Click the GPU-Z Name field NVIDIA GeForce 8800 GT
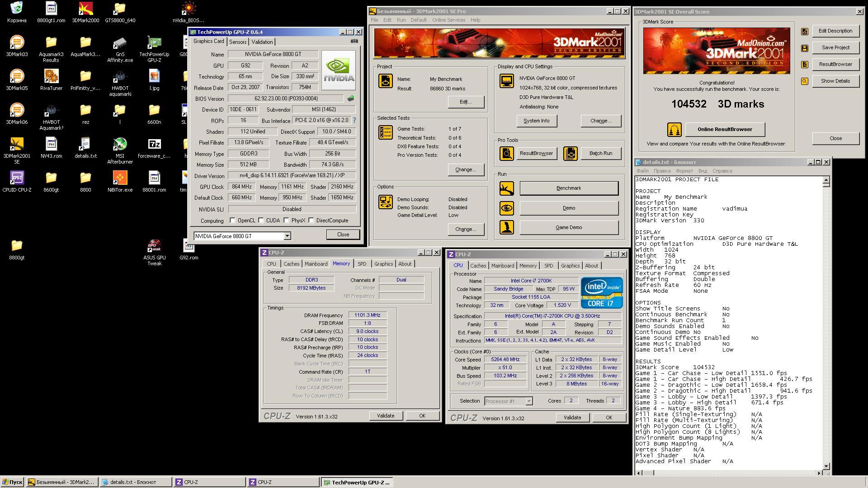The height and width of the screenshot is (488, 868). 273,54
